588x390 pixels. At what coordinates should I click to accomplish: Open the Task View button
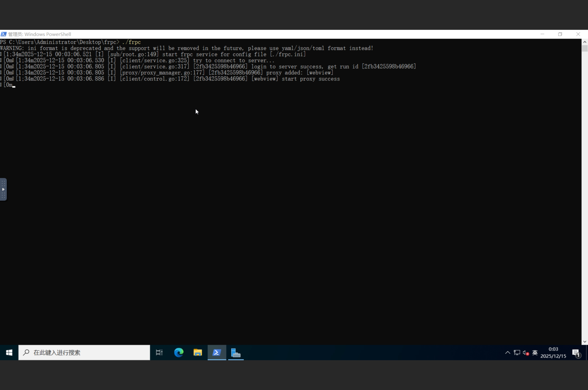click(159, 352)
